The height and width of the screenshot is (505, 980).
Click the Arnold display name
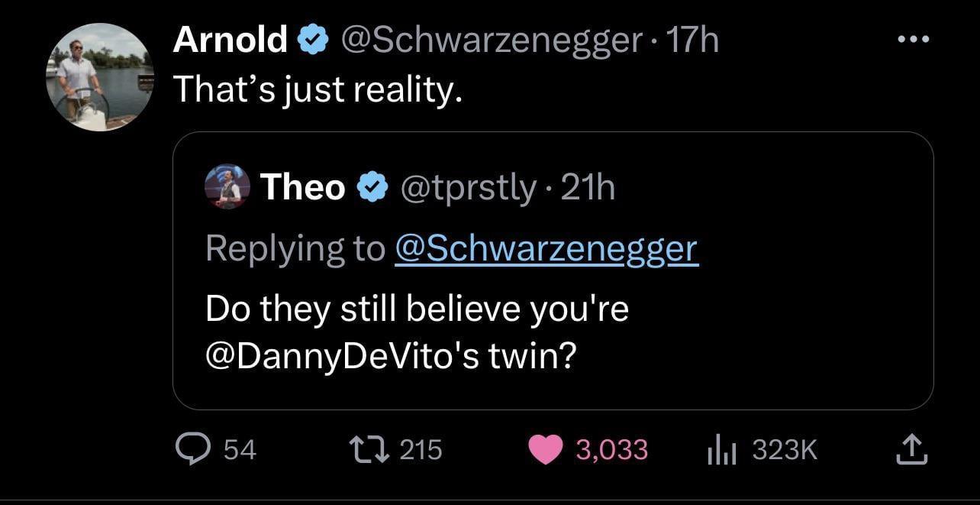(x=230, y=40)
